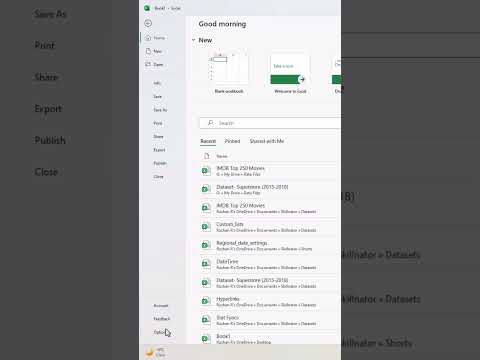480x360 pixels.
Task: Select Print in the backstage sidebar
Action: coord(158,123)
